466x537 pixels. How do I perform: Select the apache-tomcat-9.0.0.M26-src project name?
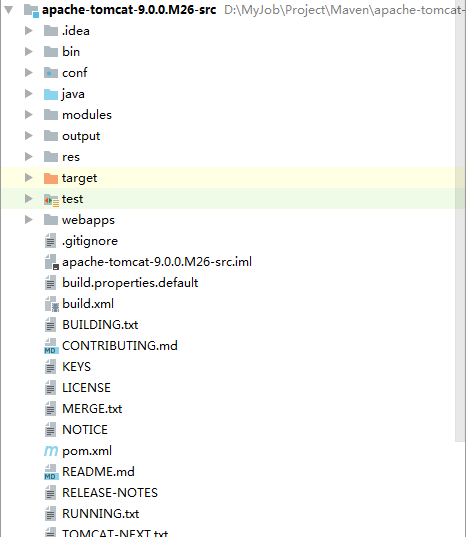129,10
